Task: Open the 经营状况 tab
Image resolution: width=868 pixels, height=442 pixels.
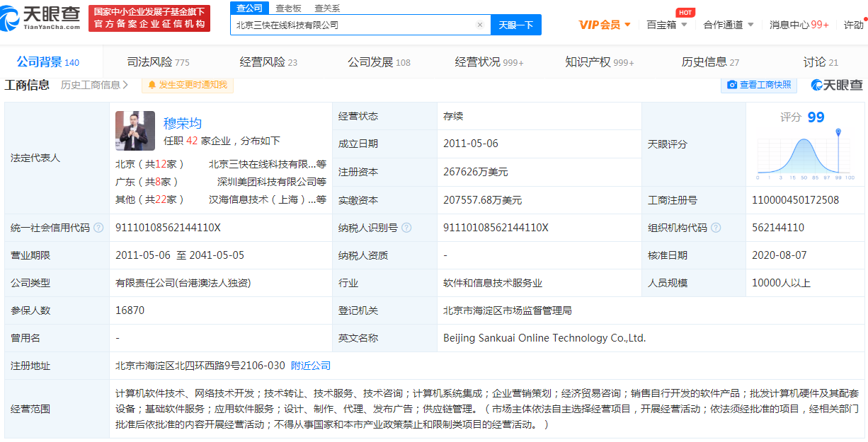Action: click(x=489, y=62)
